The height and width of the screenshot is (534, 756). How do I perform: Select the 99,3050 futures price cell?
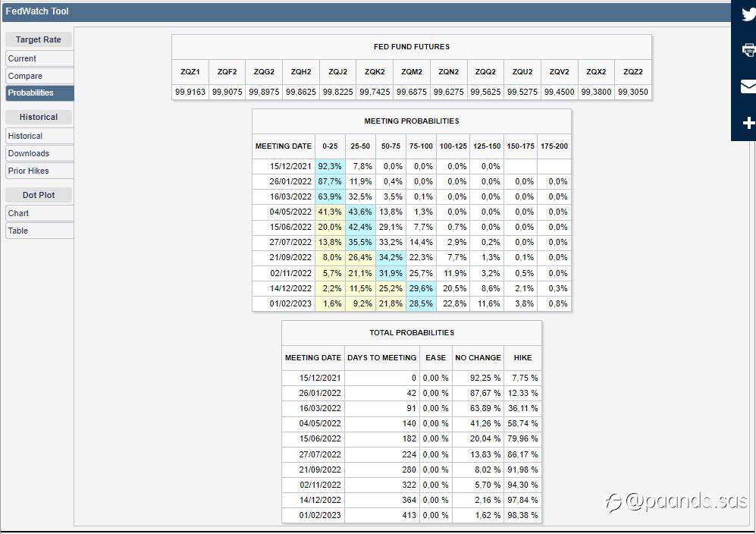click(633, 92)
